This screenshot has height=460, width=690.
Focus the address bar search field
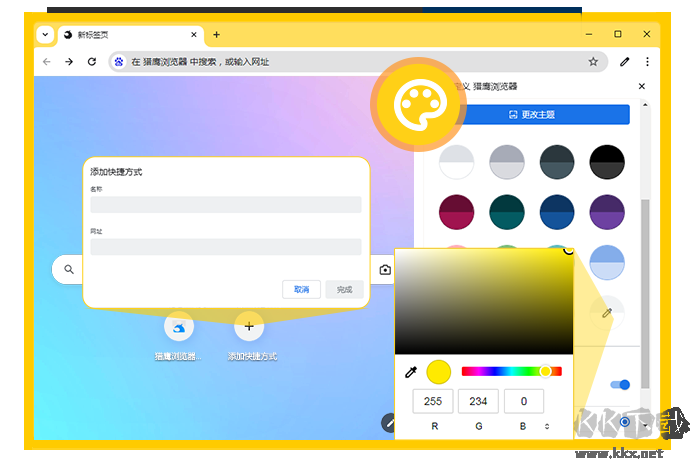[358, 62]
